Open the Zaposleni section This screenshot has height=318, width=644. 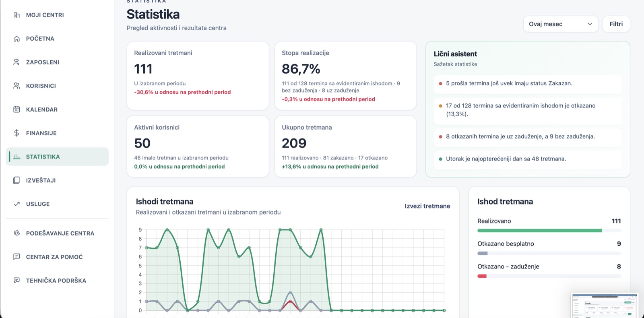click(x=58, y=62)
